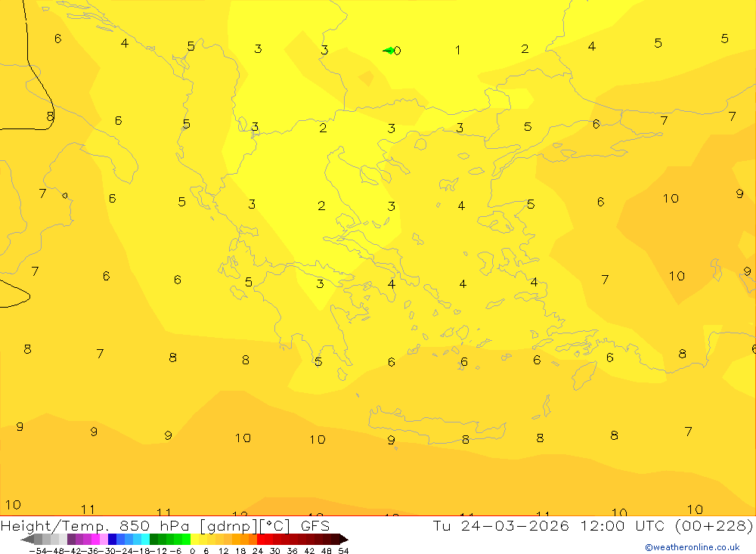Screen dimensions: 756x554
Task: Click the 'Height/Temp. 850 hPa' title text
Action: [95, 526]
